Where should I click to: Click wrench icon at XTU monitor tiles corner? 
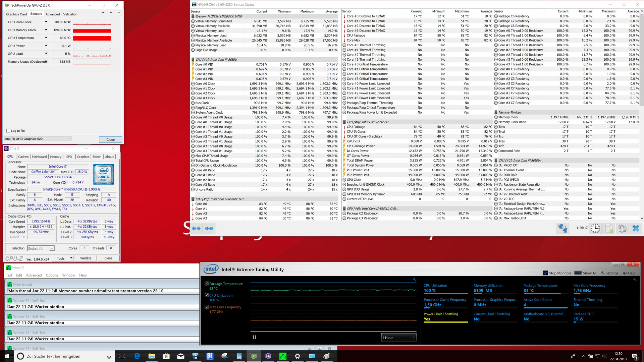(x=635, y=279)
